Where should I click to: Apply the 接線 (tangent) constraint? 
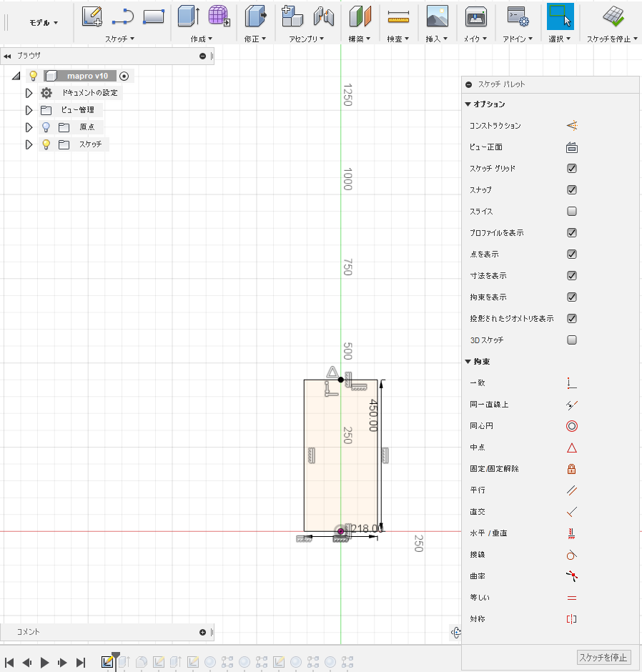(570, 555)
